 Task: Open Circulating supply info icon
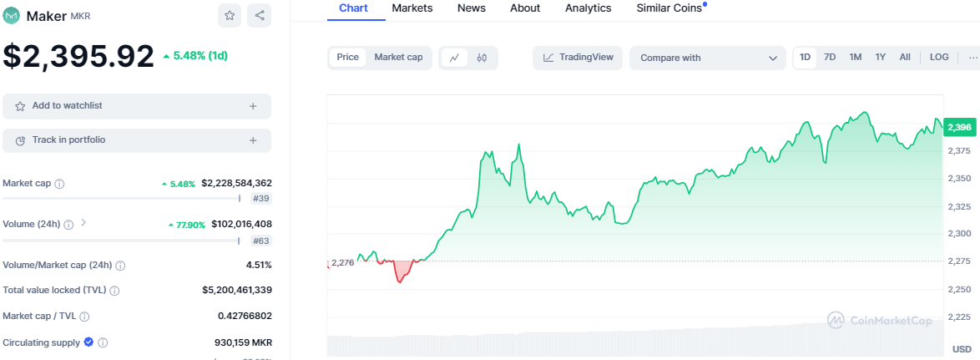tap(104, 342)
